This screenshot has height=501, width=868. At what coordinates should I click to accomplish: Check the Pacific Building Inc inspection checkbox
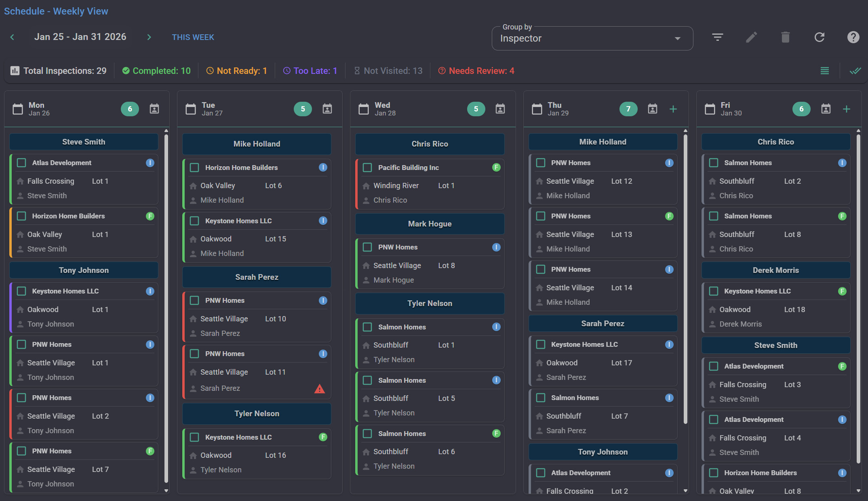(367, 167)
